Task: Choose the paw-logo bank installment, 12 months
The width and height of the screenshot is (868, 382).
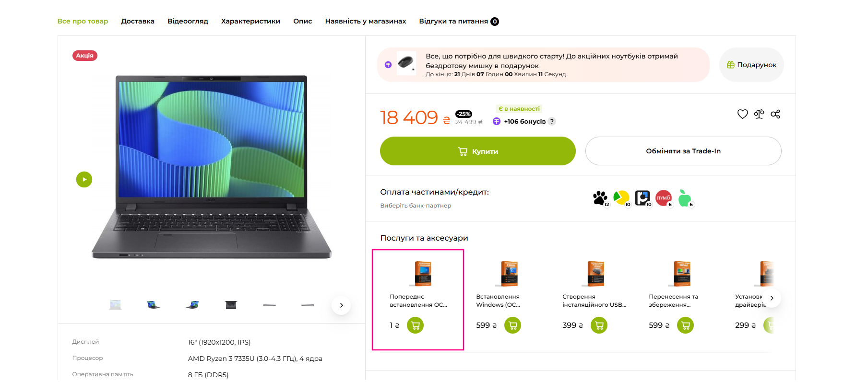Action: (600, 198)
